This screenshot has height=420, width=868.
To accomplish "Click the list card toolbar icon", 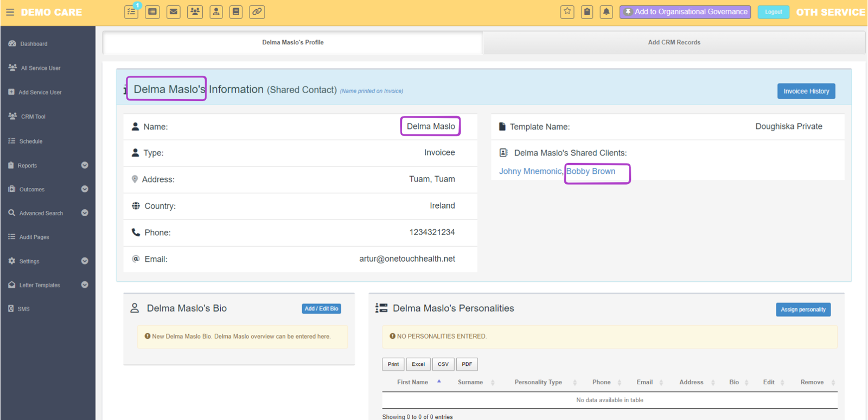I will pyautogui.click(x=152, y=11).
